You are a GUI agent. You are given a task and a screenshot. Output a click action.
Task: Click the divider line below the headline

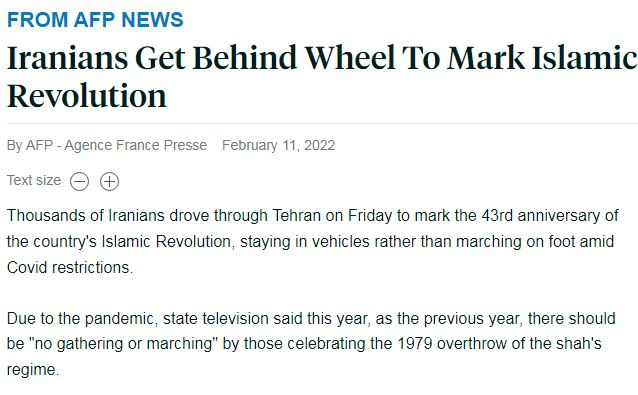[322, 123]
